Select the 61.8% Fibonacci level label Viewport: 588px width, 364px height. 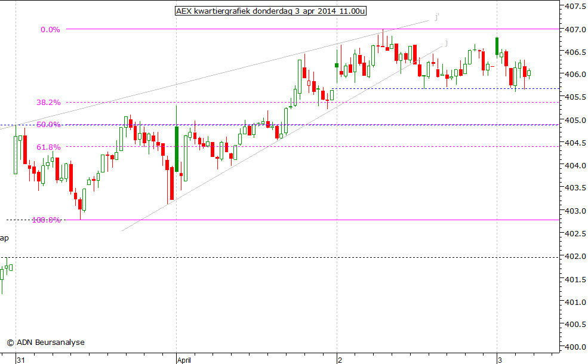pos(48,147)
